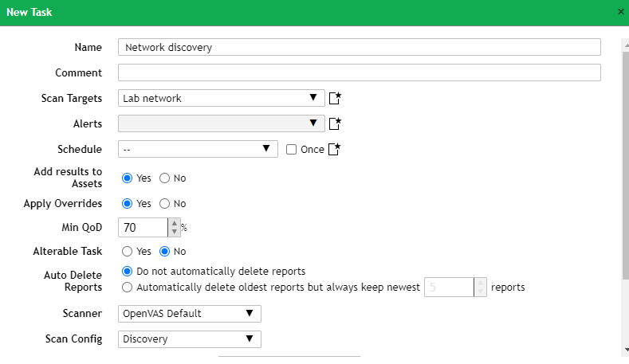Screen dimensions: 629x364
Task: Set Alterable Task to Yes
Action: tap(127, 252)
